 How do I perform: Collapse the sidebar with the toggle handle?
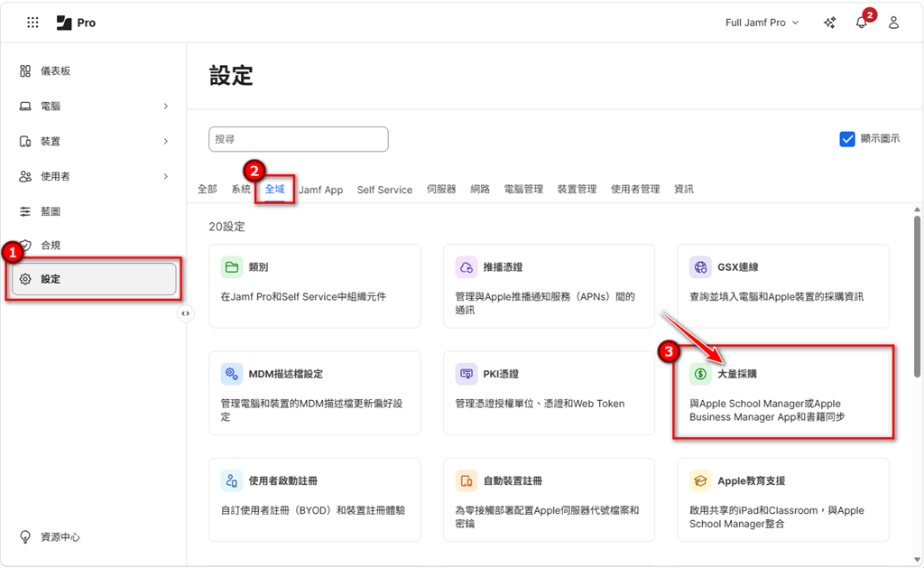pyautogui.click(x=186, y=313)
